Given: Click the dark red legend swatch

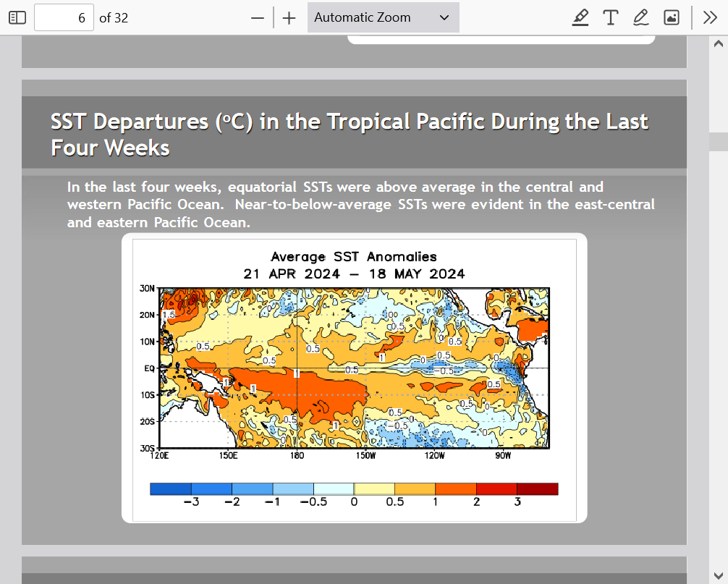Looking at the screenshot, I should (538, 488).
